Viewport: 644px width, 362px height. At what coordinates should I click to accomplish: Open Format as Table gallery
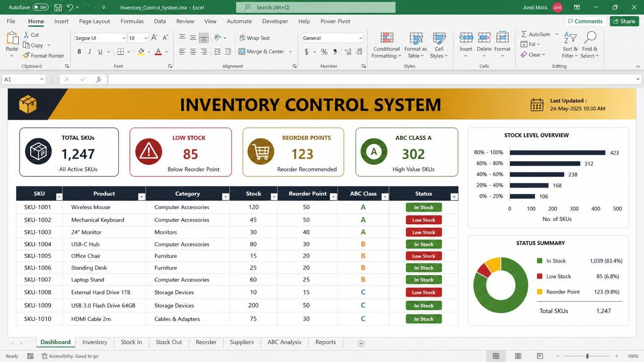(416, 45)
